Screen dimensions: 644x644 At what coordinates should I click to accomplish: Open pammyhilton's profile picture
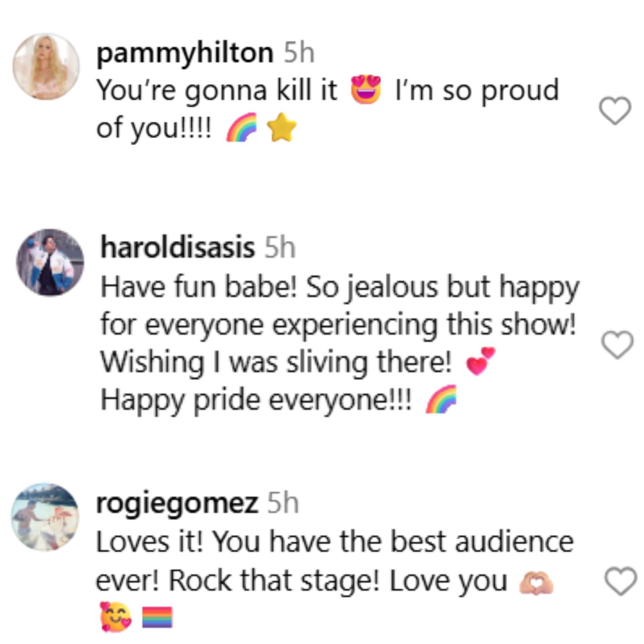pos(46,66)
